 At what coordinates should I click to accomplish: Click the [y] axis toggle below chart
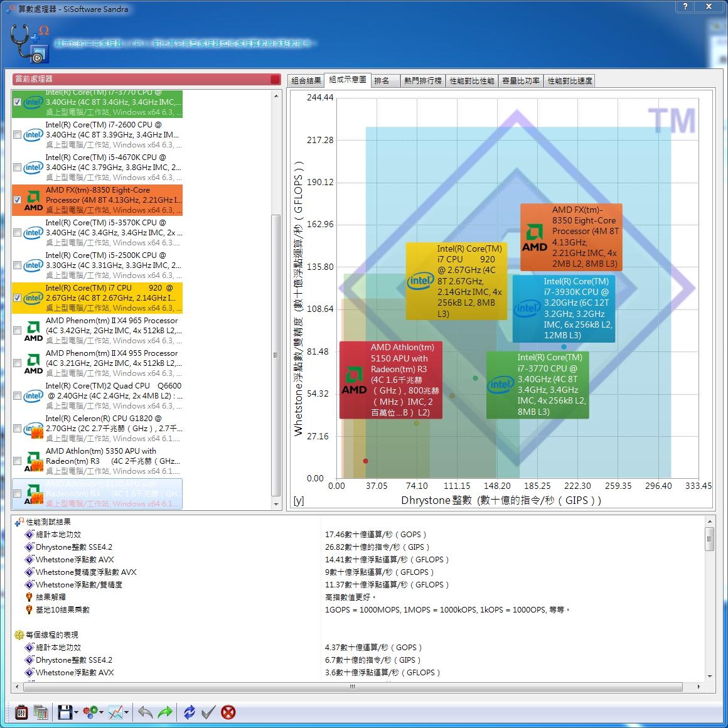click(x=299, y=501)
